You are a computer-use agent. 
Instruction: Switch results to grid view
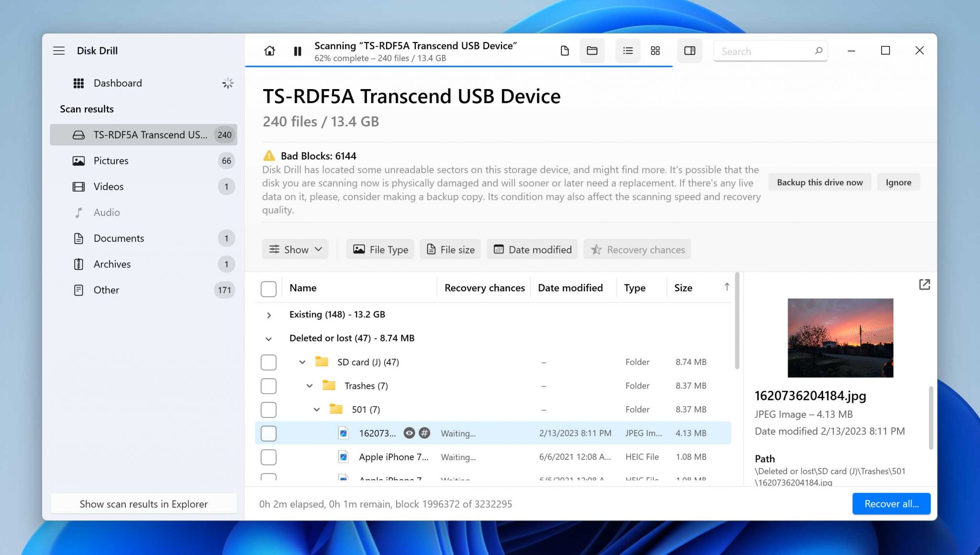point(656,51)
